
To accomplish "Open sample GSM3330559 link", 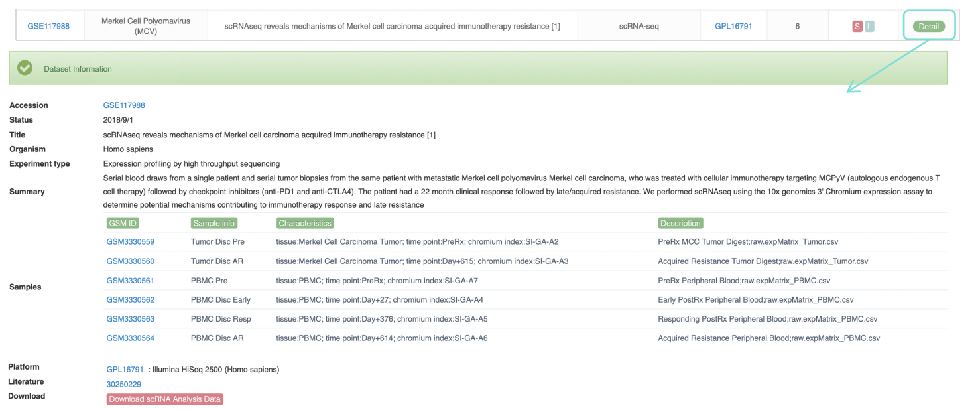I will 130,242.
